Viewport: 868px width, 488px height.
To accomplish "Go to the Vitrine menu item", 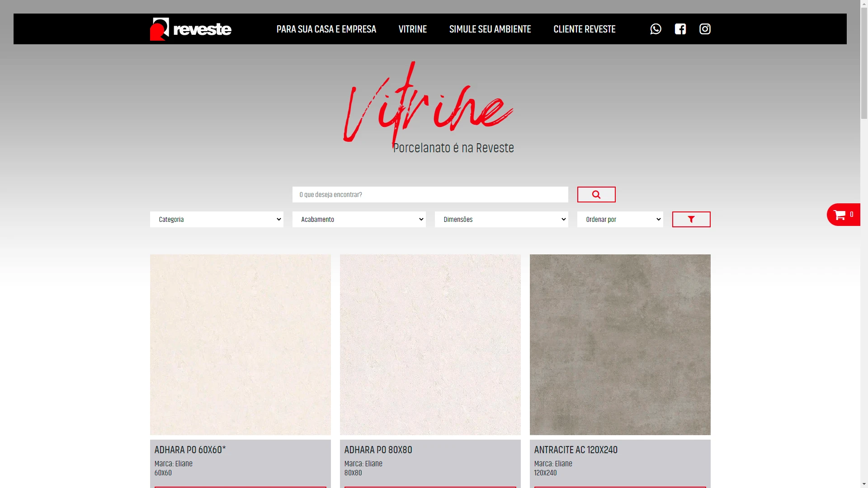I will 413,29.
